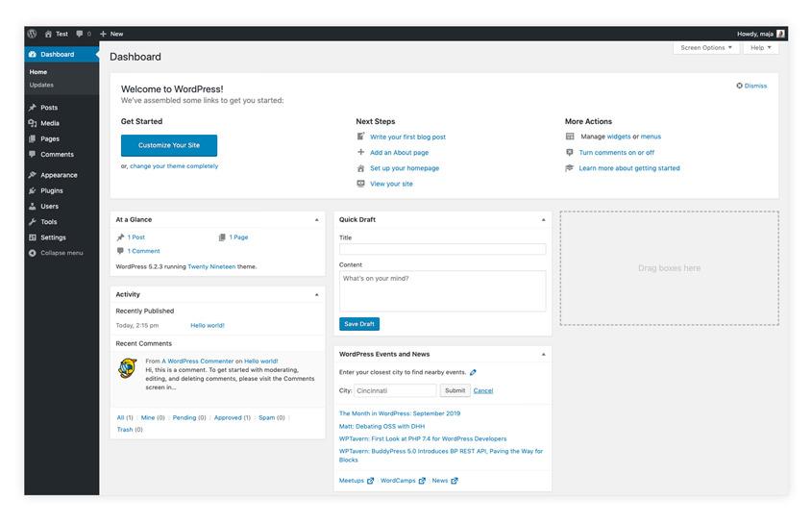Click the widgets grid icon under More Actions
Image resolution: width=812 pixels, height=524 pixels.
570,137
